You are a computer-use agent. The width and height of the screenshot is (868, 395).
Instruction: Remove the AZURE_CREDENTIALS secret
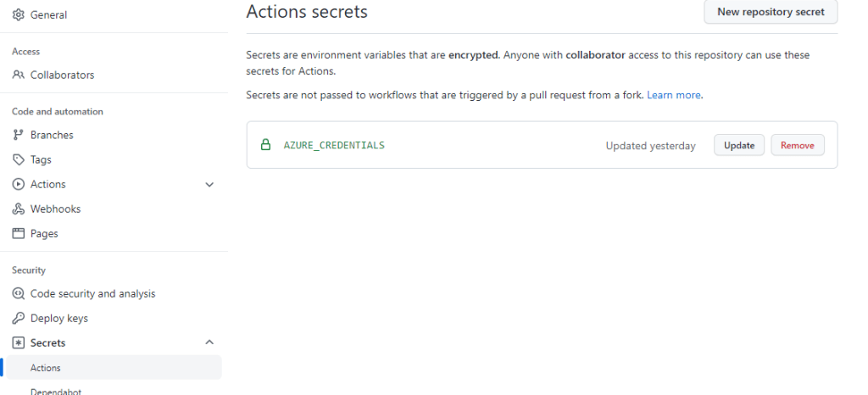coord(797,145)
